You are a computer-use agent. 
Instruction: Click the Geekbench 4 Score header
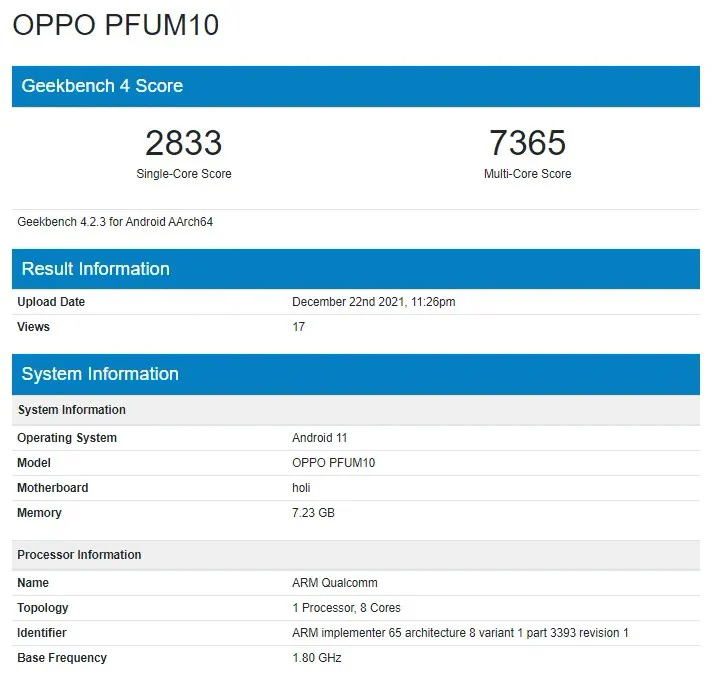pos(102,86)
